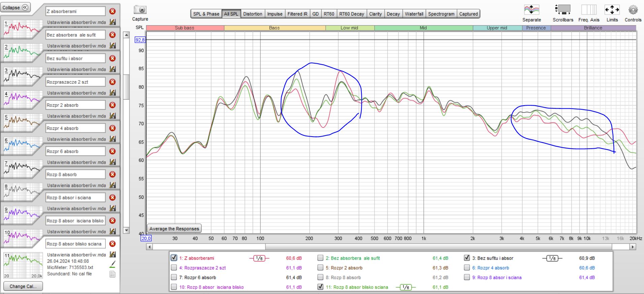Click the 92,8 SPL top limit box

pos(140,40)
